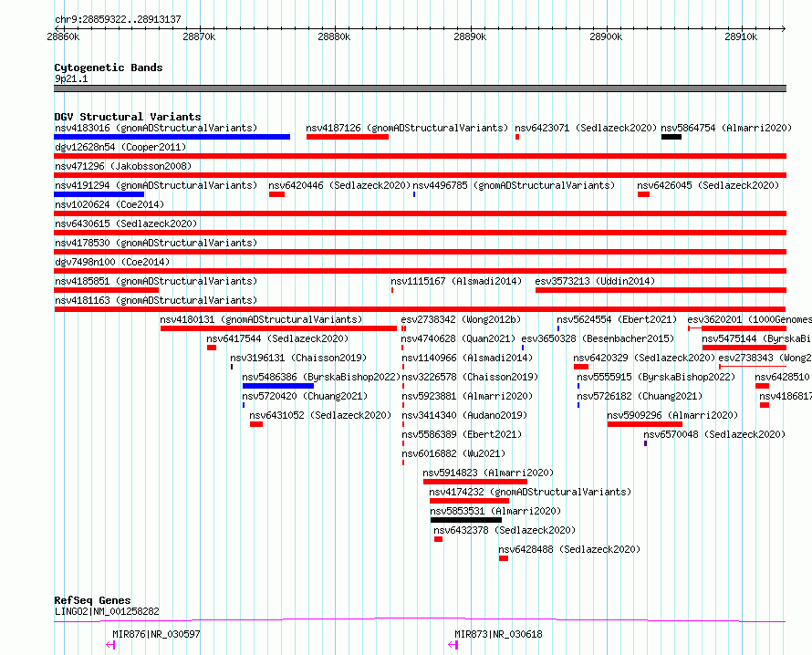Click nsv6426045 (Sedlazeck2020) label

click(708, 185)
